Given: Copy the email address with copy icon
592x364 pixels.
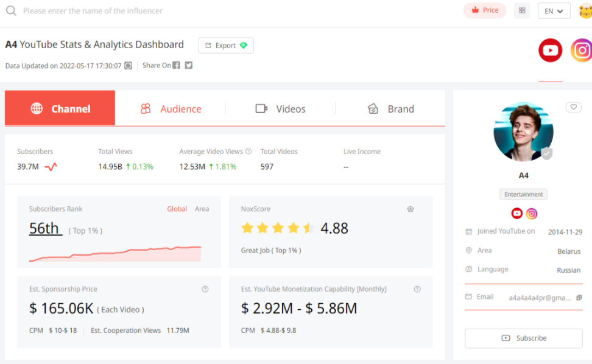Looking at the screenshot, I should pyautogui.click(x=579, y=298).
